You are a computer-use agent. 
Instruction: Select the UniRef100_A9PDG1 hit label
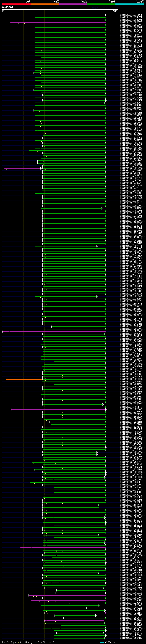click(131, 40)
